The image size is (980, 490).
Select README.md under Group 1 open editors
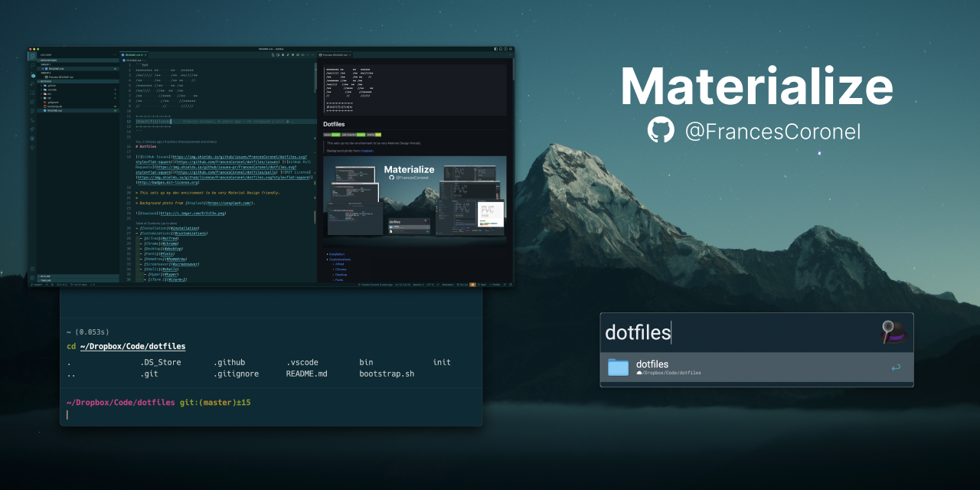pos(77,69)
